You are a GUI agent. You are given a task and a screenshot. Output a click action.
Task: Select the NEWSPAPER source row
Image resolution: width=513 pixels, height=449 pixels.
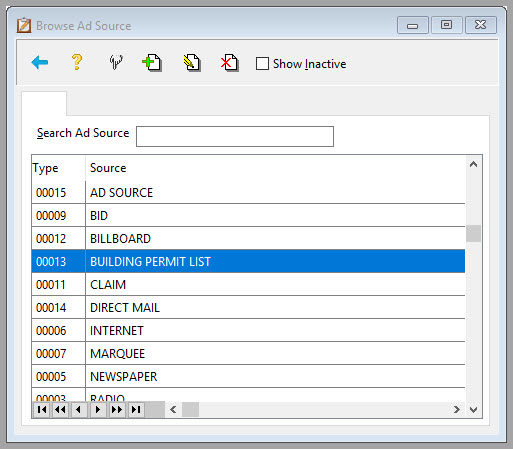248,376
